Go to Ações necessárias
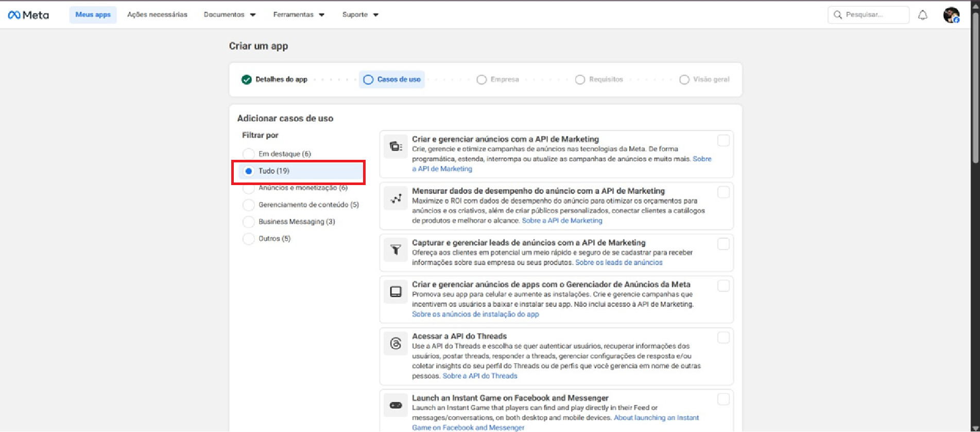 pyautogui.click(x=157, y=15)
